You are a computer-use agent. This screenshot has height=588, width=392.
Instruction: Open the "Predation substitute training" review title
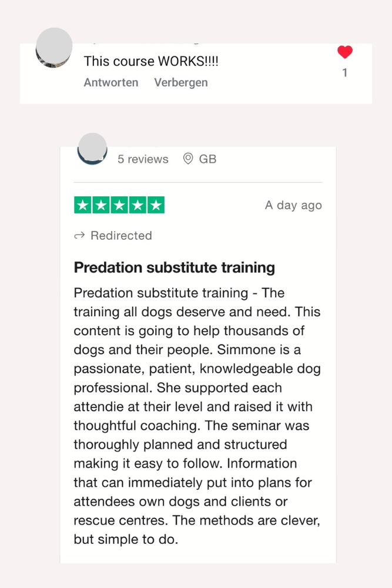(174, 268)
